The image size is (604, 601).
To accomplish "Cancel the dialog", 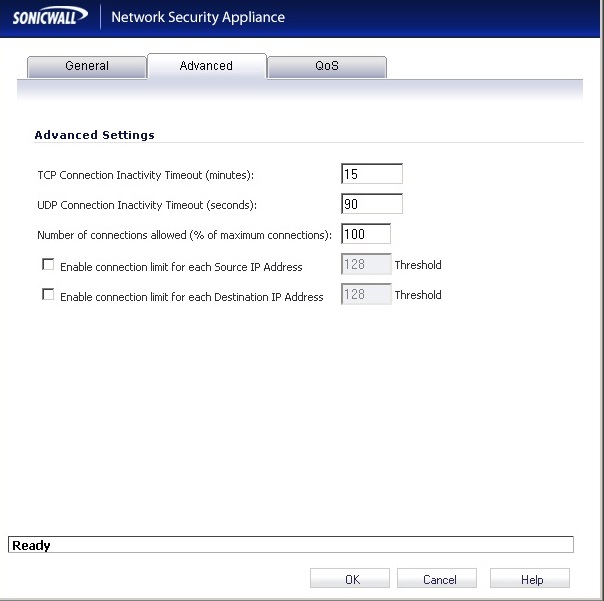I will coord(437,579).
